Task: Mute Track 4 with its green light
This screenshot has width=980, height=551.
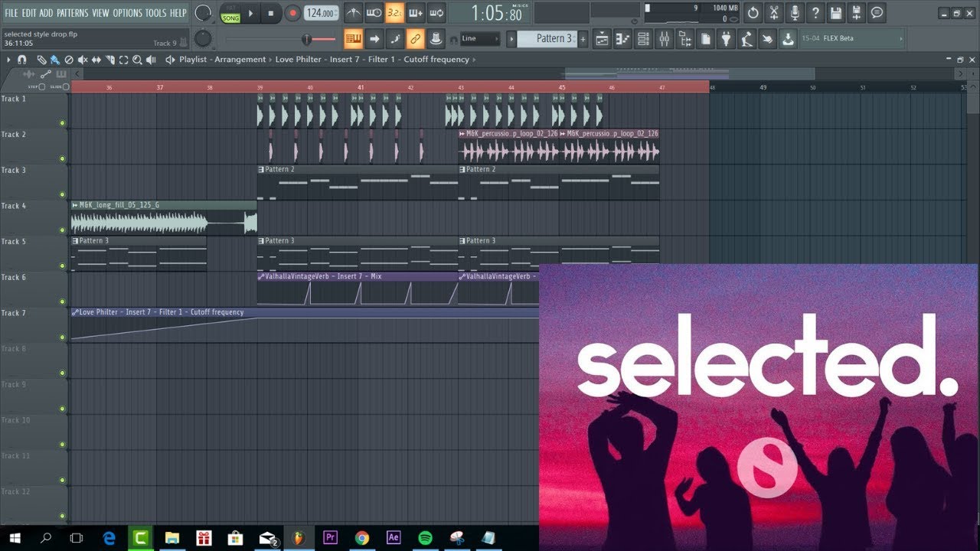Action: (x=62, y=230)
